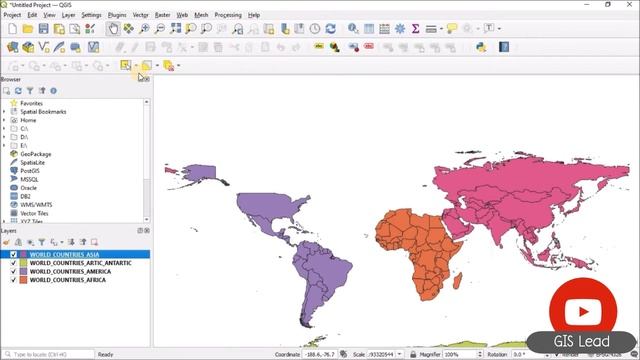This screenshot has width=640, height=360.
Task: Click New Temporary Scratch Layer icon
Action: (76, 47)
